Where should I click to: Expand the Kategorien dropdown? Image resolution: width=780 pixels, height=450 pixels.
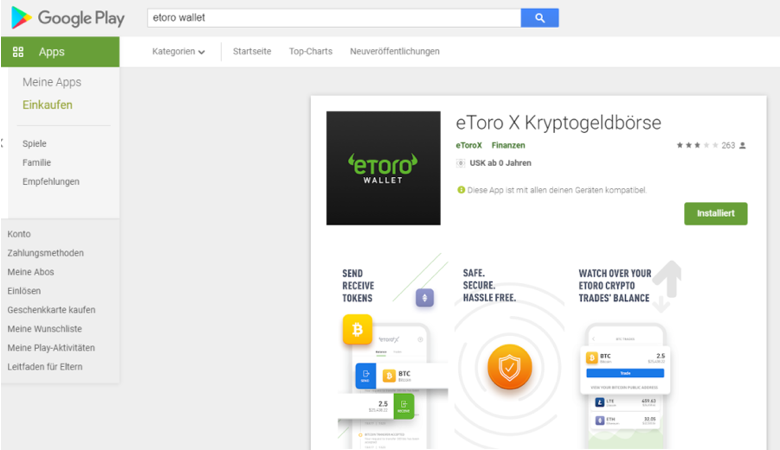coord(179,51)
